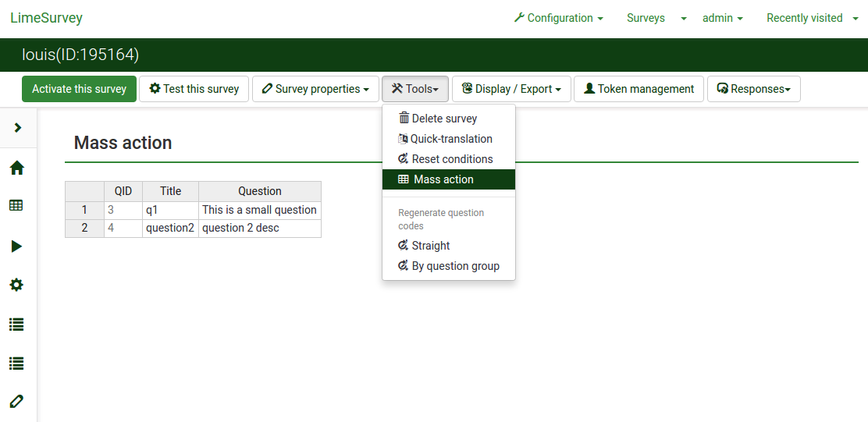Screen dimensions: 868x422
Task: Expand the Recently visited dropdown
Action: (856, 18)
